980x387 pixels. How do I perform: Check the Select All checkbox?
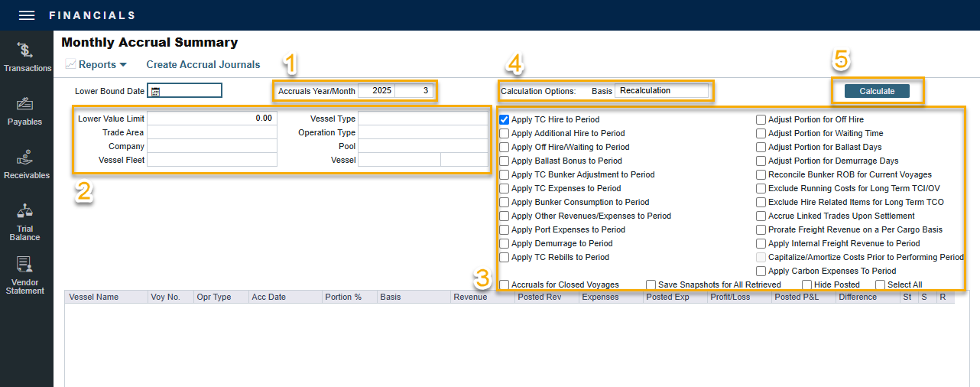point(881,285)
